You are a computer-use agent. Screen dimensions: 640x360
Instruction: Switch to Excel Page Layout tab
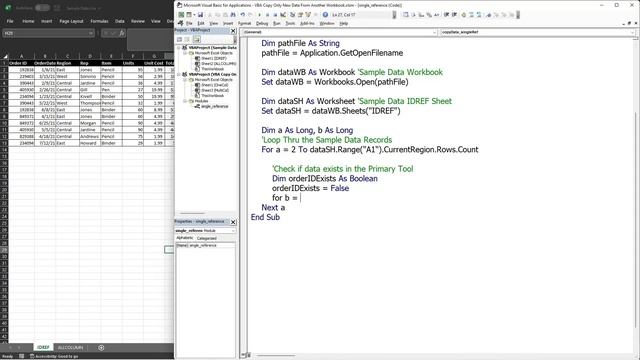click(x=71, y=21)
